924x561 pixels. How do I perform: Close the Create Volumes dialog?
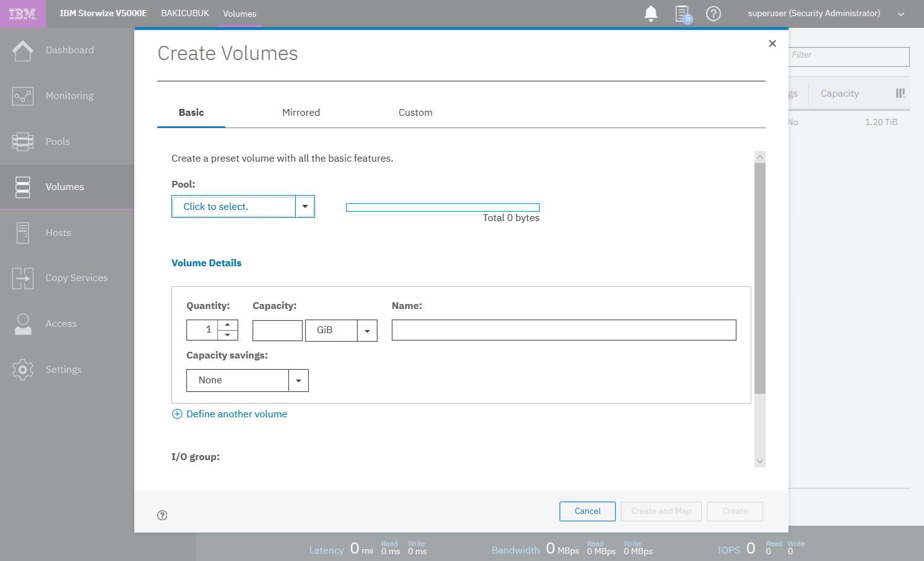coord(772,43)
